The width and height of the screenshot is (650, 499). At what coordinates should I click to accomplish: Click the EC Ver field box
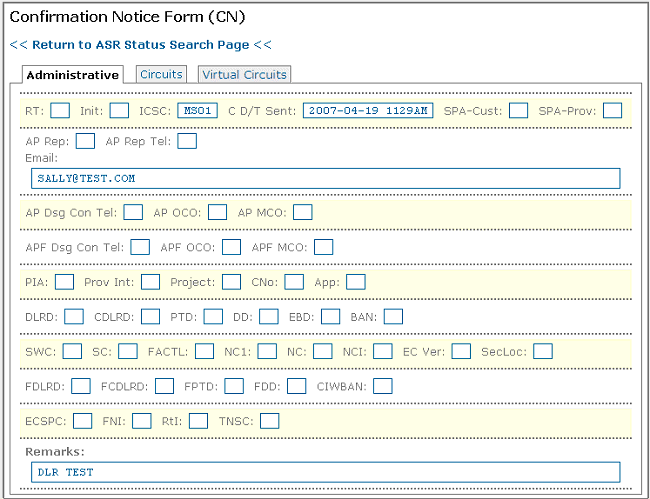coord(461,351)
